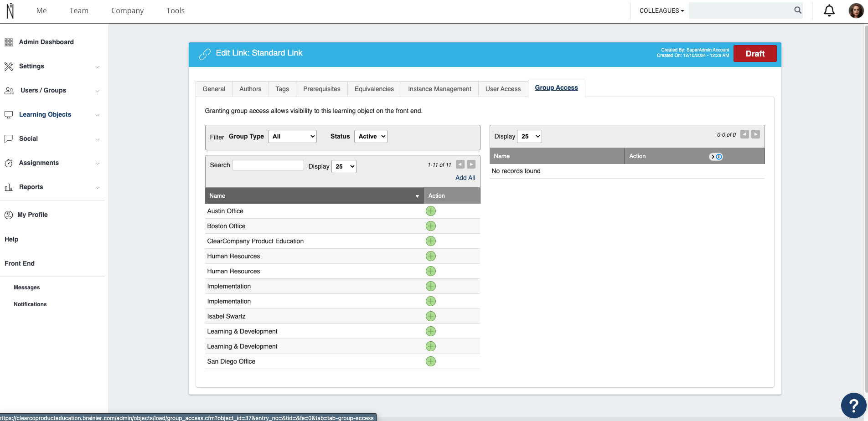Add Austin Office group with plus icon
Screen dimensions: 868x421
(431, 211)
